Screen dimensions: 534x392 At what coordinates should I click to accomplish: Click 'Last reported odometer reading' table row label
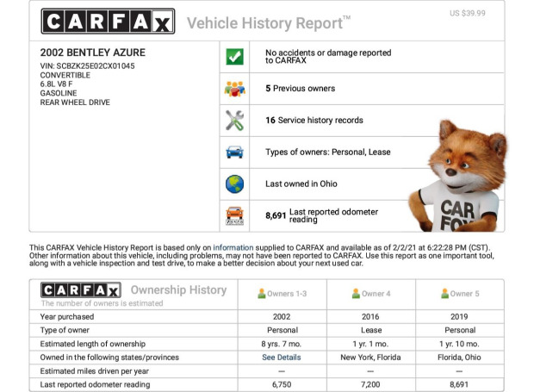click(95, 384)
